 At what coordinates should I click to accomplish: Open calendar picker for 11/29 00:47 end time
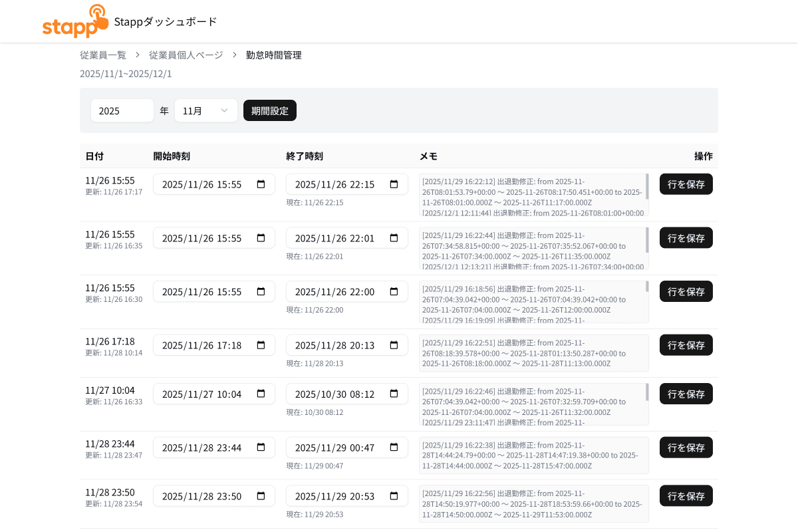click(x=394, y=448)
